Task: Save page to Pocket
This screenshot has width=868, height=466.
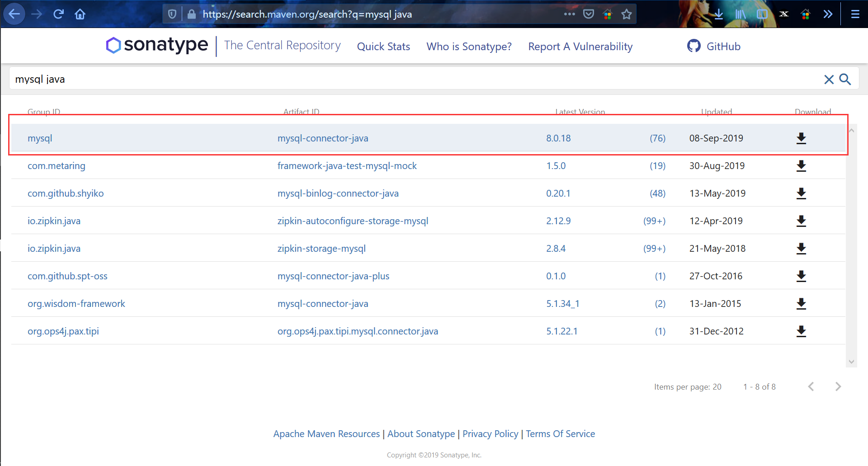Action: tap(588, 14)
